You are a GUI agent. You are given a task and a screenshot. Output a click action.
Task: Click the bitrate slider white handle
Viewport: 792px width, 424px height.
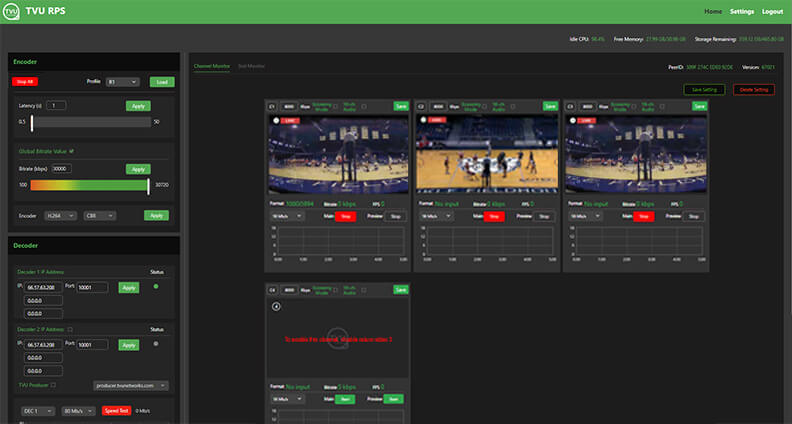tap(148, 185)
